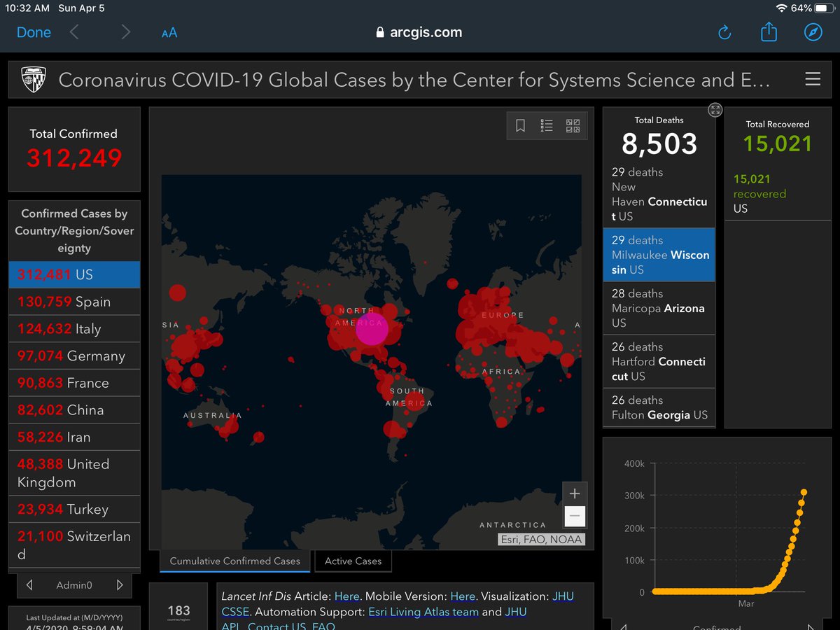The width and height of the screenshot is (840, 630).
Task: Select Switzerland in the country list
Action: 74,545
